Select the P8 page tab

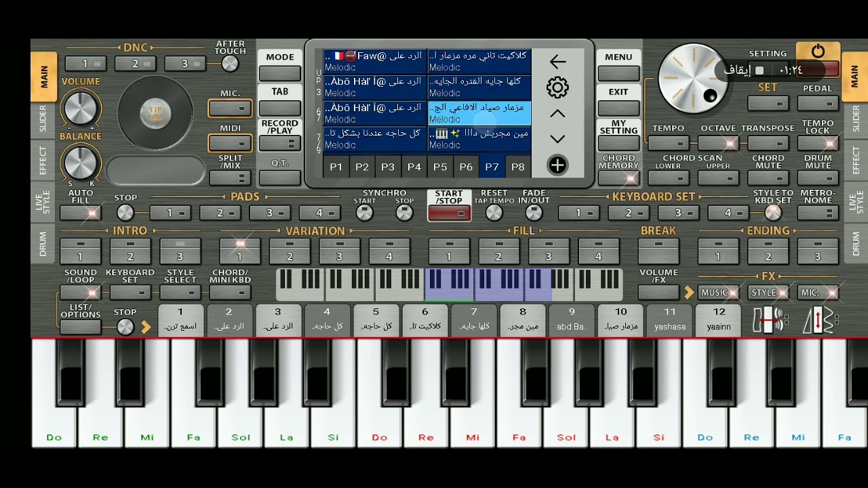click(x=518, y=167)
